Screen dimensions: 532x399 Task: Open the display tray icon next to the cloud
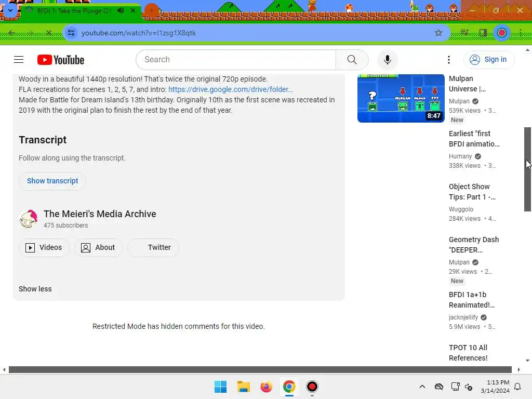point(455,387)
